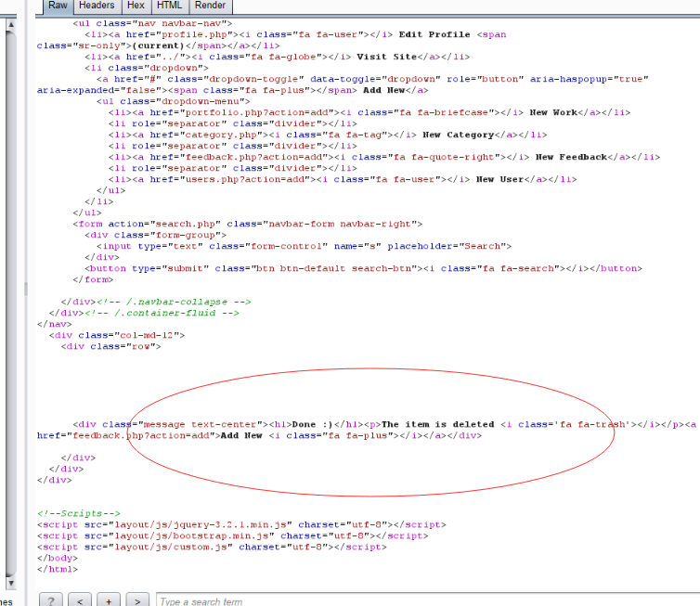Click the jquery-3.2.1.min.js script line
This screenshot has width=700, height=606.
coord(241,524)
